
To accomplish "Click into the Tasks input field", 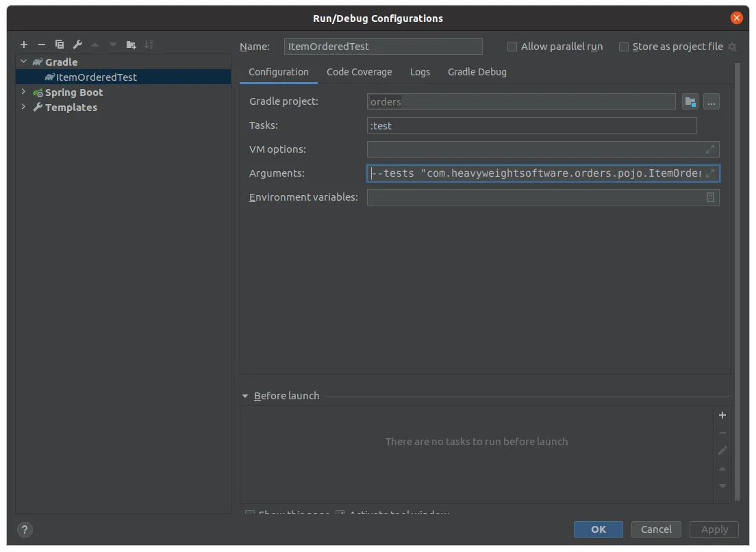I will pos(531,125).
